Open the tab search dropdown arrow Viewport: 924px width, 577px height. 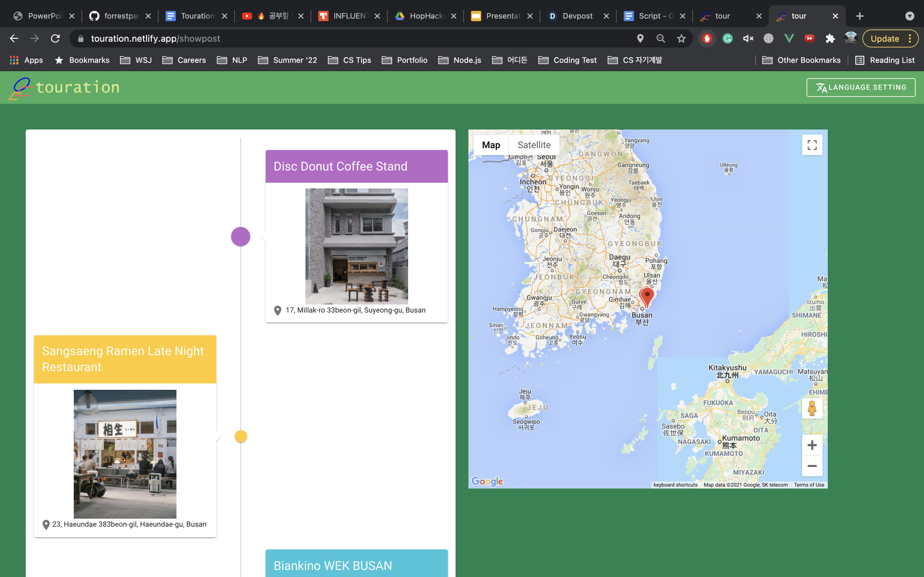coord(910,16)
